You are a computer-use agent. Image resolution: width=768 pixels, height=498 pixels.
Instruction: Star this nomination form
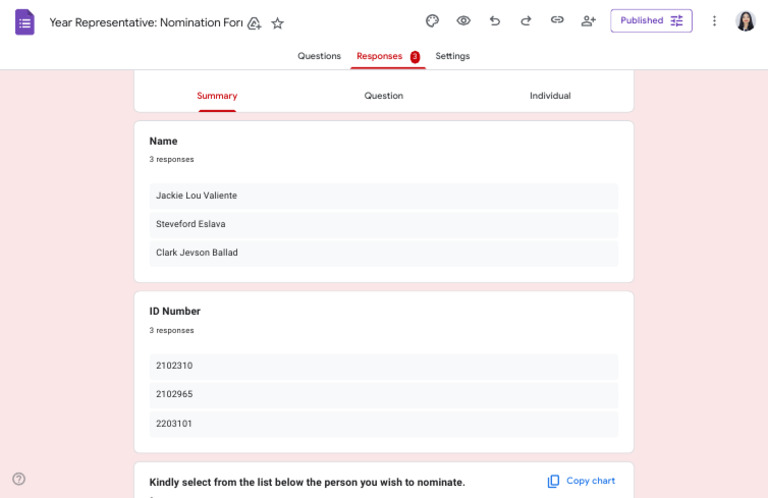pyautogui.click(x=278, y=23)
